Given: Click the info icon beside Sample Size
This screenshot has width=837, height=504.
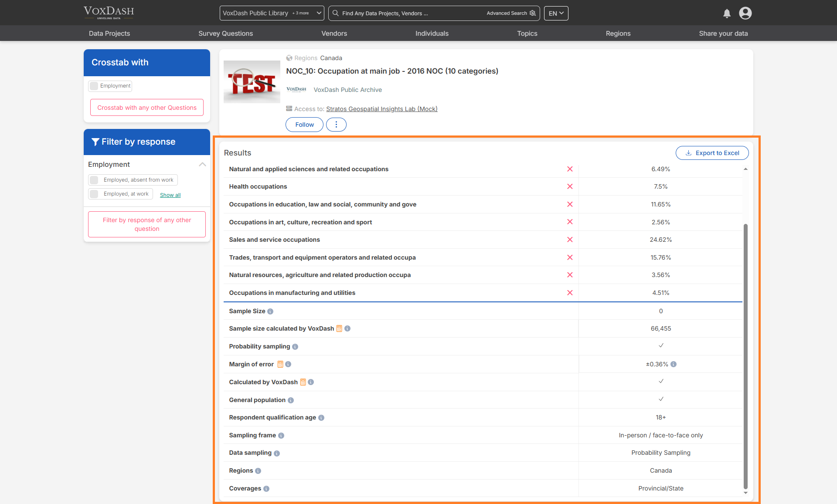Looking at the screenshot, I should (270, 311).
